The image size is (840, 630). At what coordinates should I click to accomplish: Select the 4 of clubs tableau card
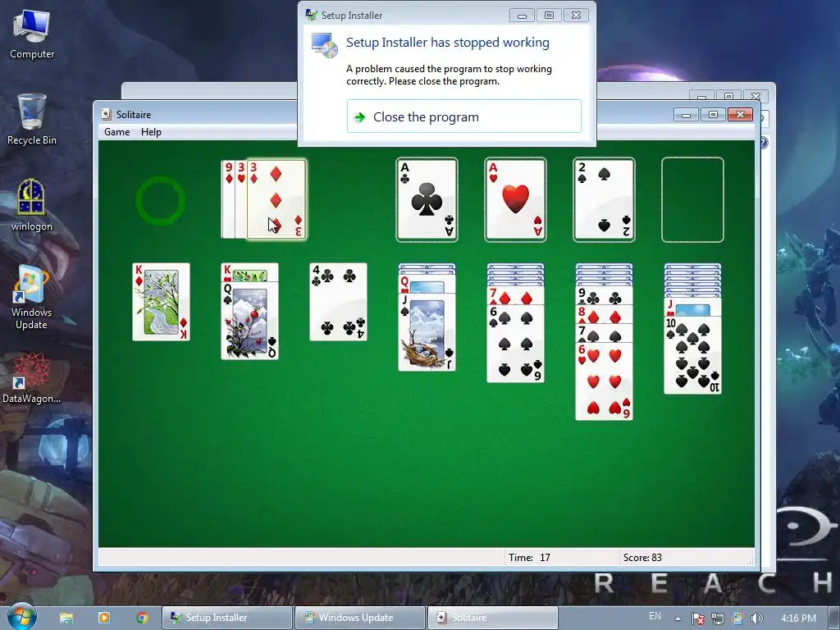click(338, 302)
